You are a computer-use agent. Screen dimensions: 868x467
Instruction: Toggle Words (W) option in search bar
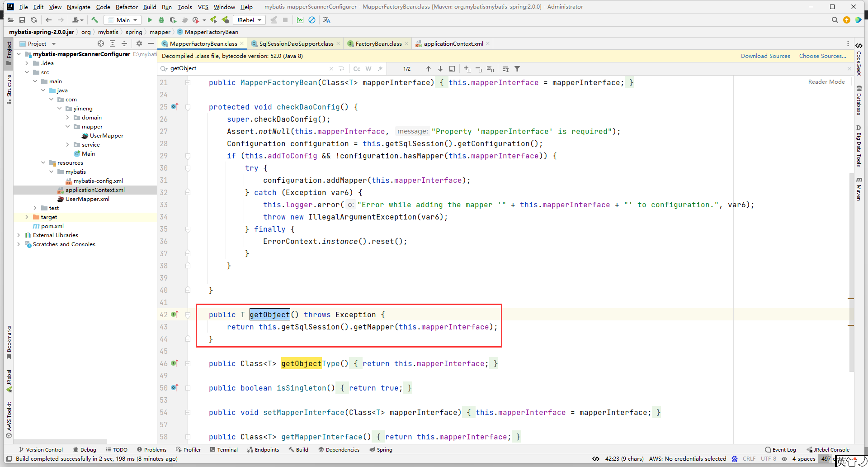pyautogui.click(x=368, y=69)
